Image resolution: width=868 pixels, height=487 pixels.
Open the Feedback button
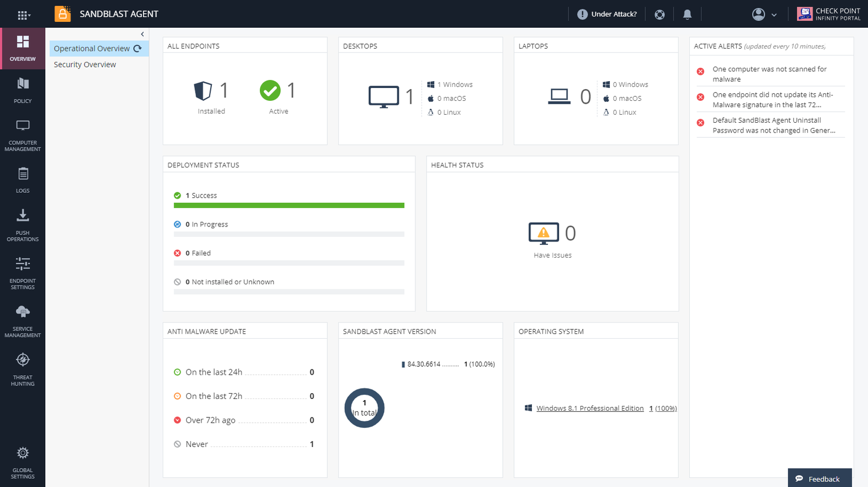819,478
